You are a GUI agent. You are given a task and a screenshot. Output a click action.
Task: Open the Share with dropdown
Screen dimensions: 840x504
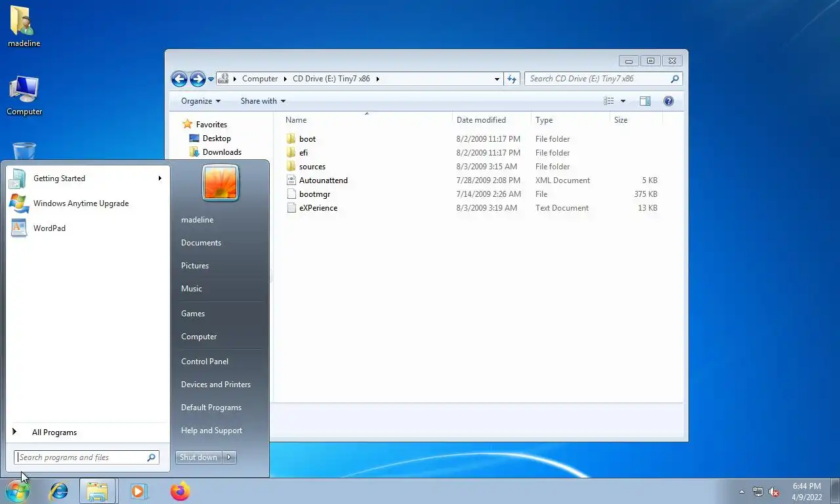[x=263, y=101]
